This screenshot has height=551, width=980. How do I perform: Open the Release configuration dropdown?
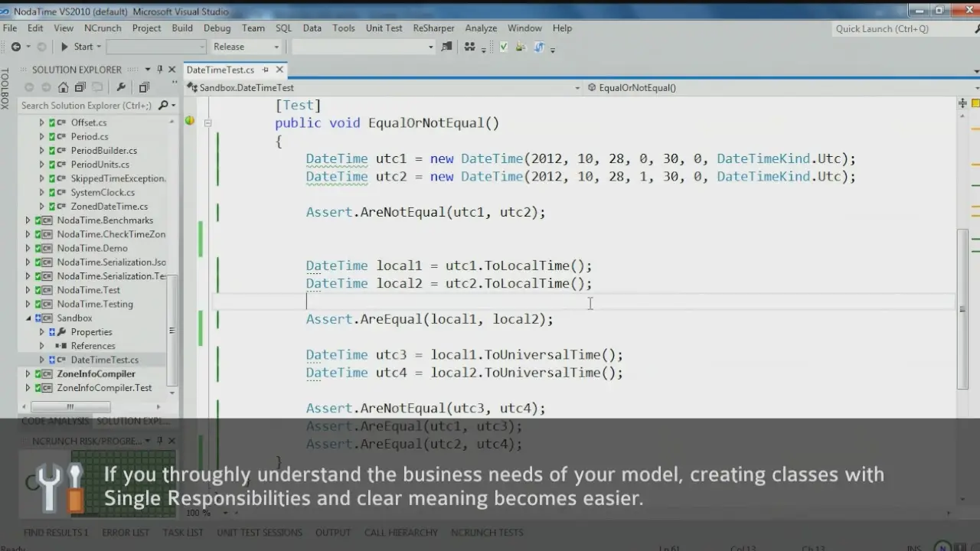[x=247, y=47]
